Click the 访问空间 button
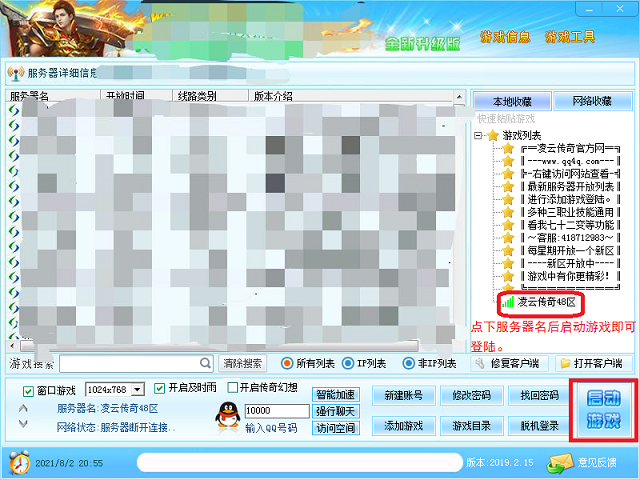640x480 pixels. pos(336,428)
